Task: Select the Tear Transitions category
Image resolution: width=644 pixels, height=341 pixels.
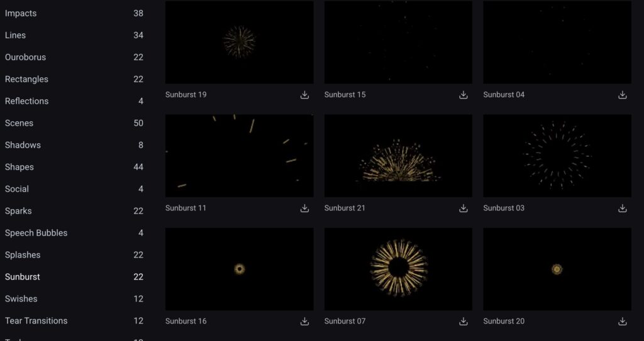Action: pyautogui.click(x=74, y=320)
